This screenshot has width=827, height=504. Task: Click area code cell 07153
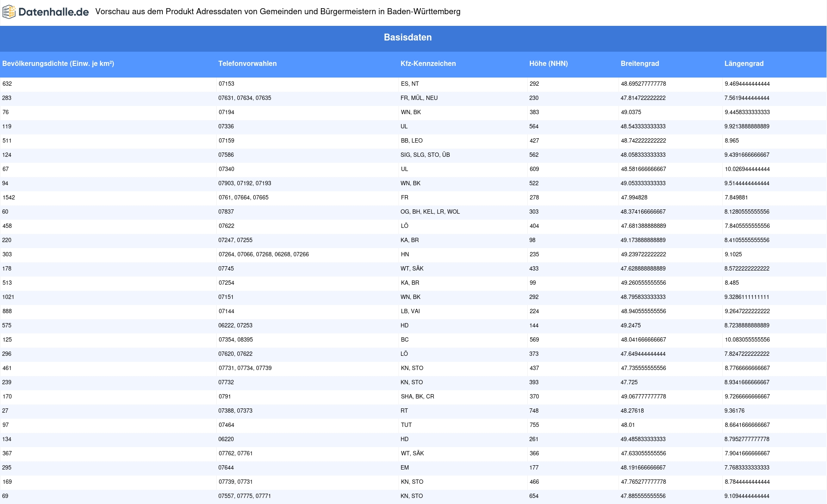(x=226, y=84)
